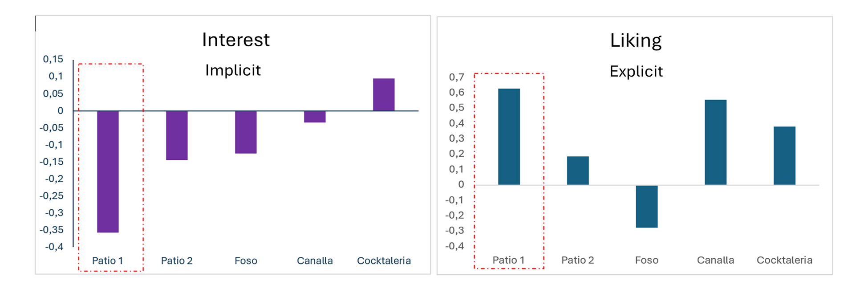Click the purple Foso bar
The image size is (868, 289).
point(246,132)
